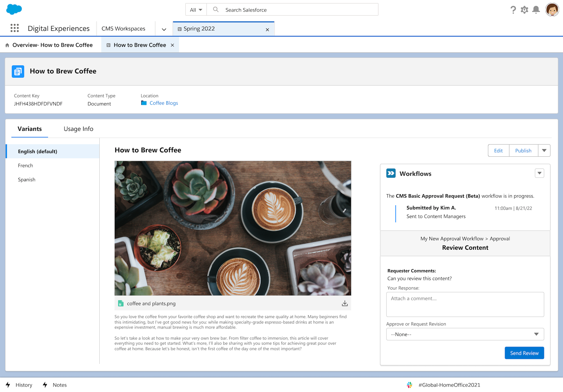Click the Send Review button

click(x=524, y=353)
